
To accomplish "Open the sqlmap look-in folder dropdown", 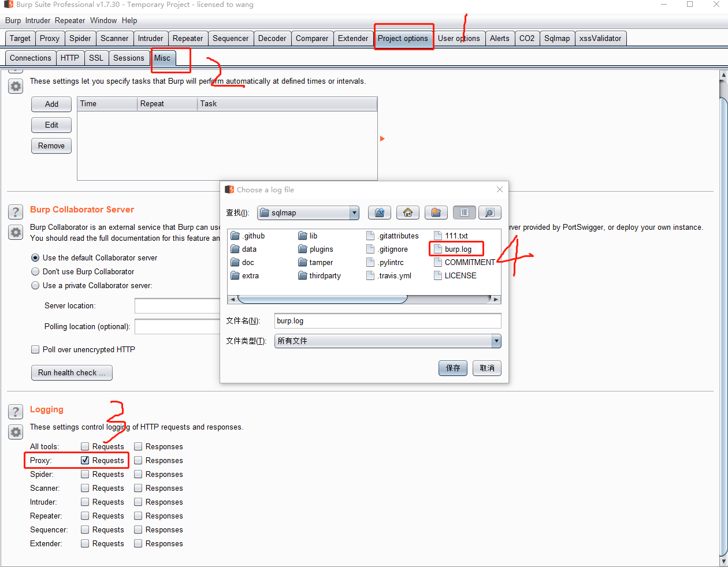I will click(x=354, y=212).
